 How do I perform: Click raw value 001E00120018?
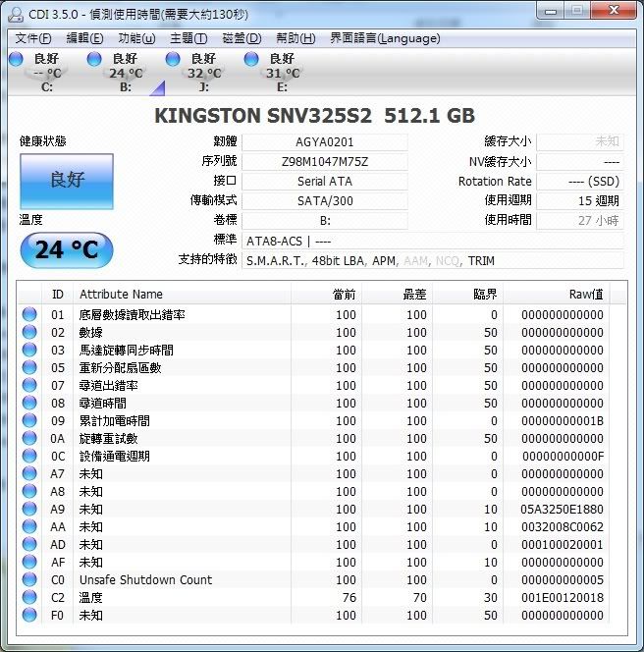[563, 598]
